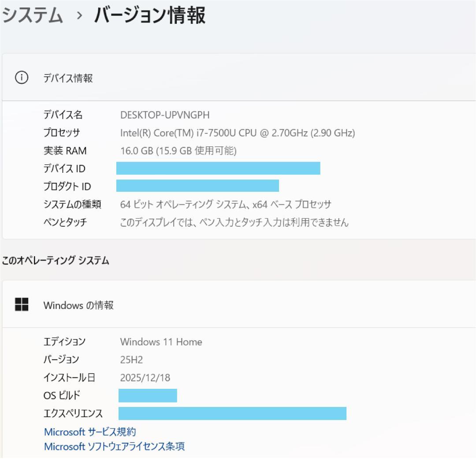The height and width of the screenshot is (462, 476).
Task: Click the Windows logo icon
Action: coord(22,305)
